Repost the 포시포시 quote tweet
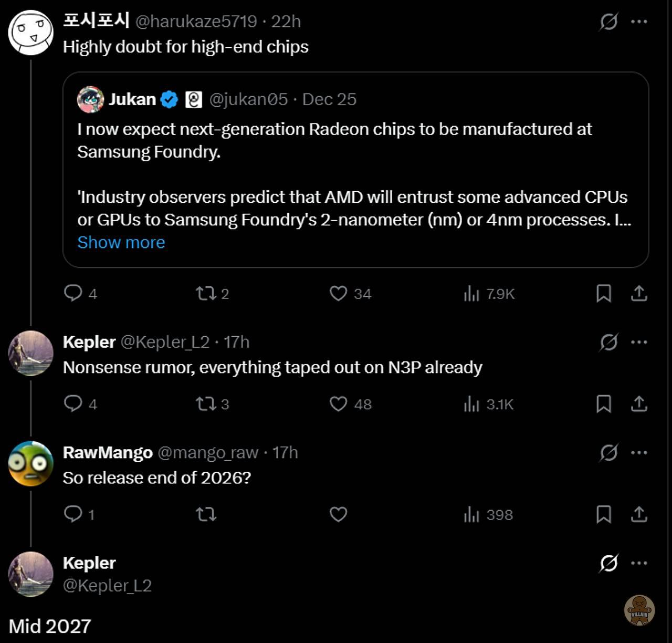 pos(206,293)
